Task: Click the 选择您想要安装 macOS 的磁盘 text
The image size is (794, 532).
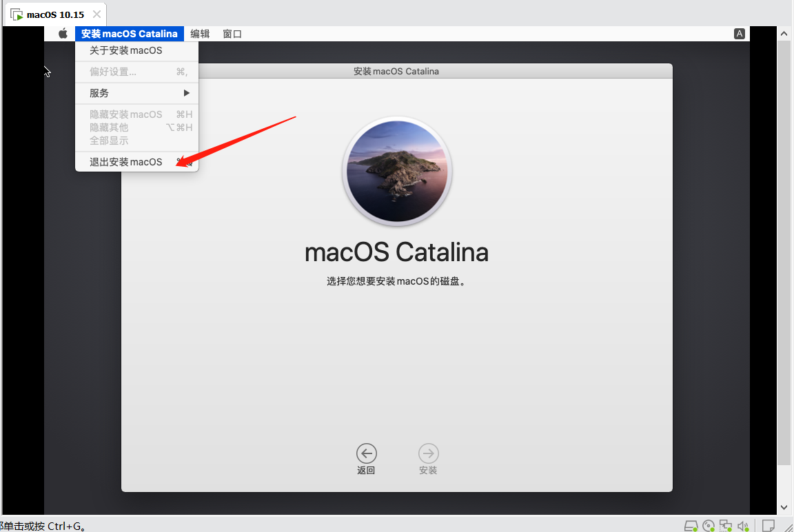Action: 396,281
